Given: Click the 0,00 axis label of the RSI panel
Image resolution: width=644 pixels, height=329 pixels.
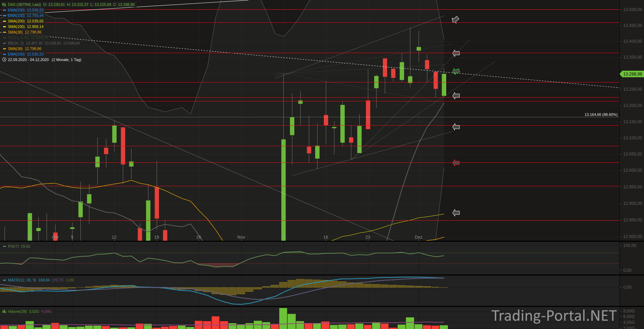Looking at the screenshot, I should click(x=627, y=270).
